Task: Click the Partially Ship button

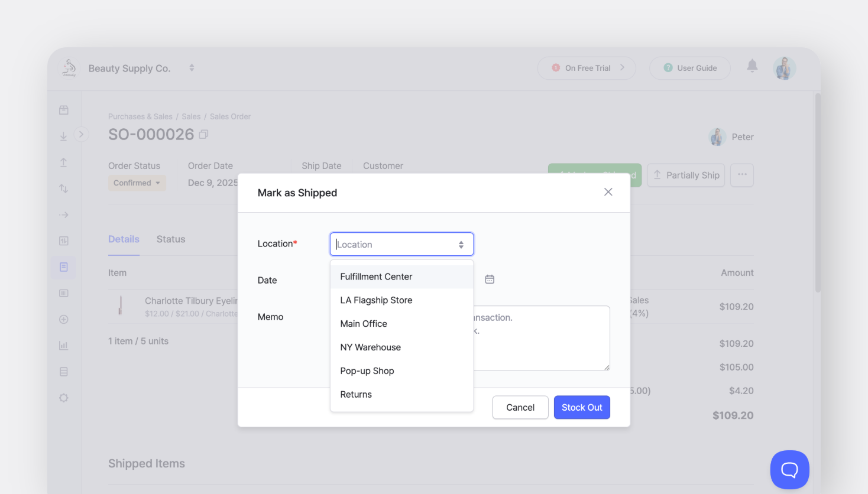Action: coord(686,175)
